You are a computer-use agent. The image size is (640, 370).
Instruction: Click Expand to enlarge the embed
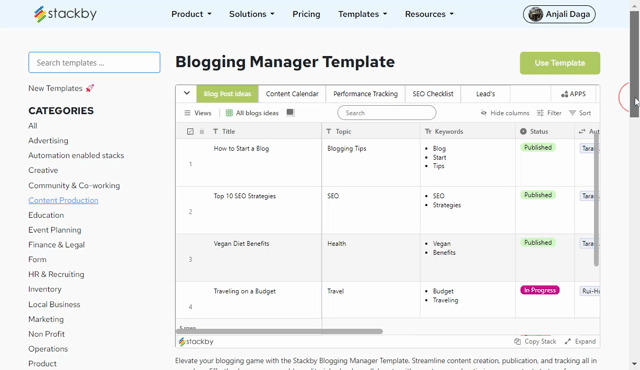[580, 341]
